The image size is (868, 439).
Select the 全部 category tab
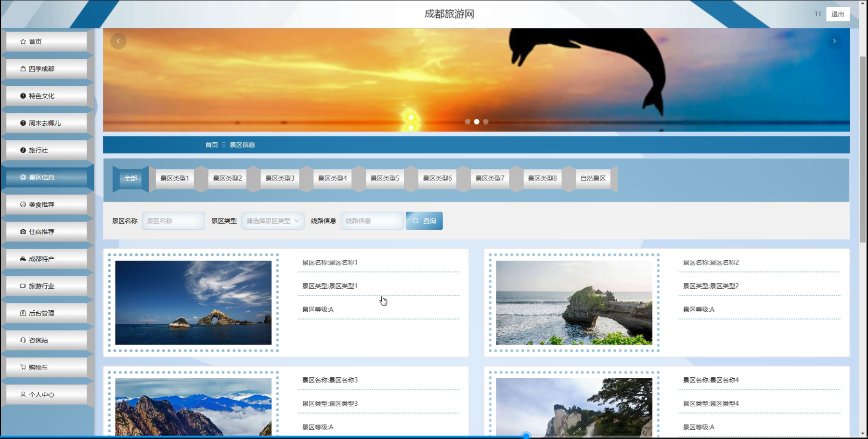(x=130, y=178)
